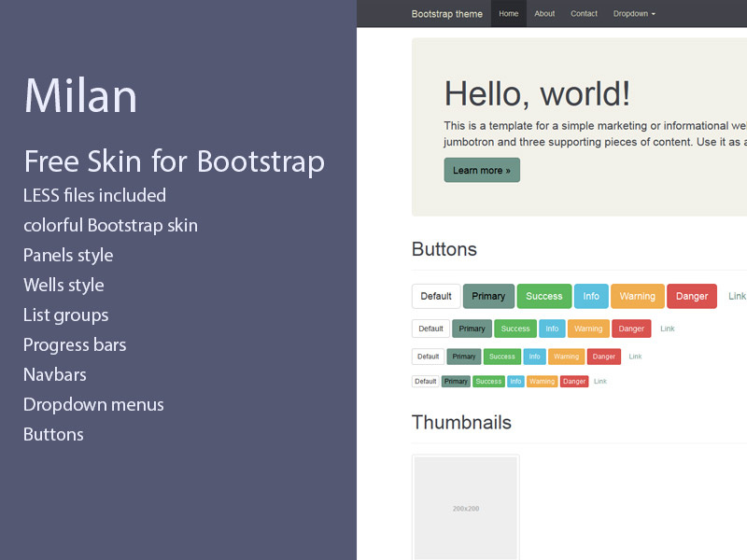This screenshot has width=747, height=560.
Task: Click the Buttons section heading
Action: [x=444, y=249]
